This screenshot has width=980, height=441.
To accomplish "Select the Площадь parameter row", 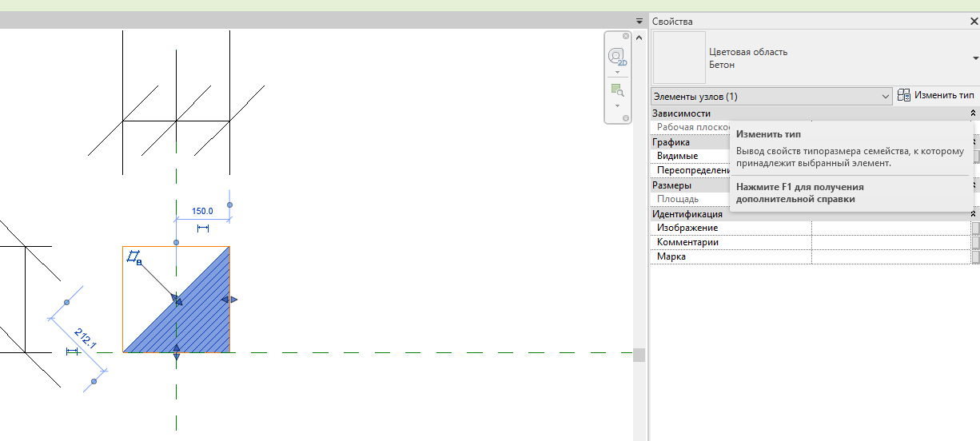I will coord(691,199).
